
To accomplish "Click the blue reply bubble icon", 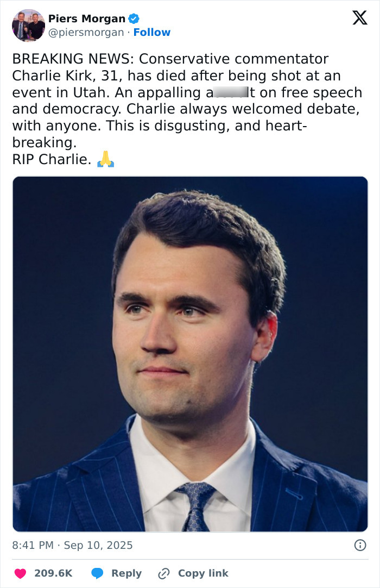I will point(97,573).
